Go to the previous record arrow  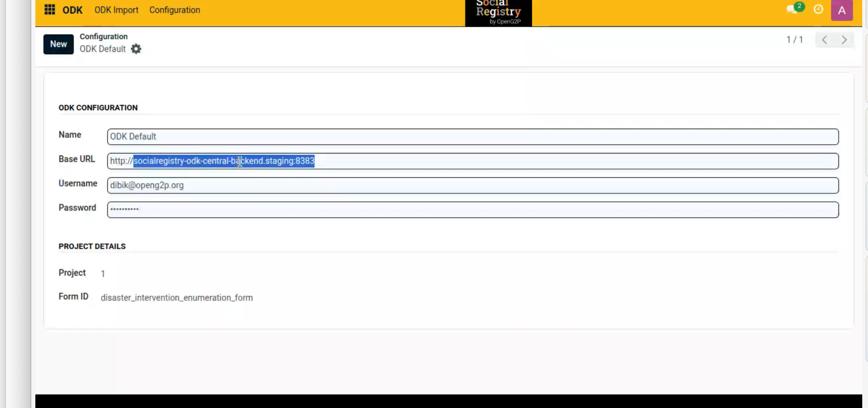coord(824,40)
